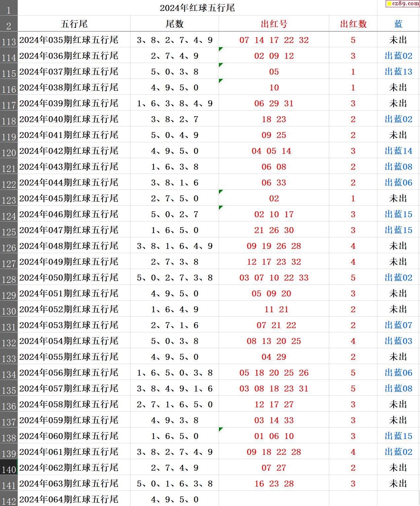Click red numbers cell 04 29
This screenshot has width=420, height=506.
tap(274, 357)
